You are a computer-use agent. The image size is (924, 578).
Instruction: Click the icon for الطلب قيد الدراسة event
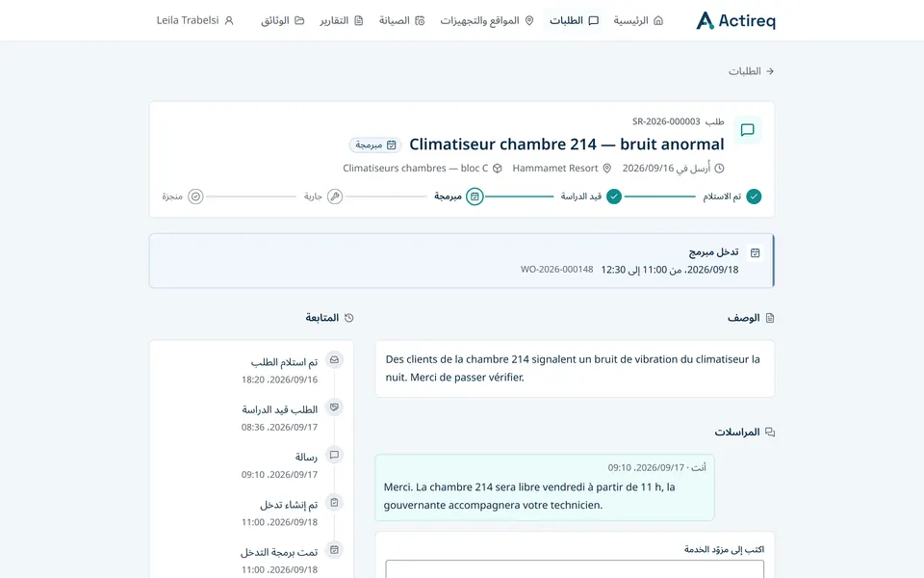click(334, 407)
